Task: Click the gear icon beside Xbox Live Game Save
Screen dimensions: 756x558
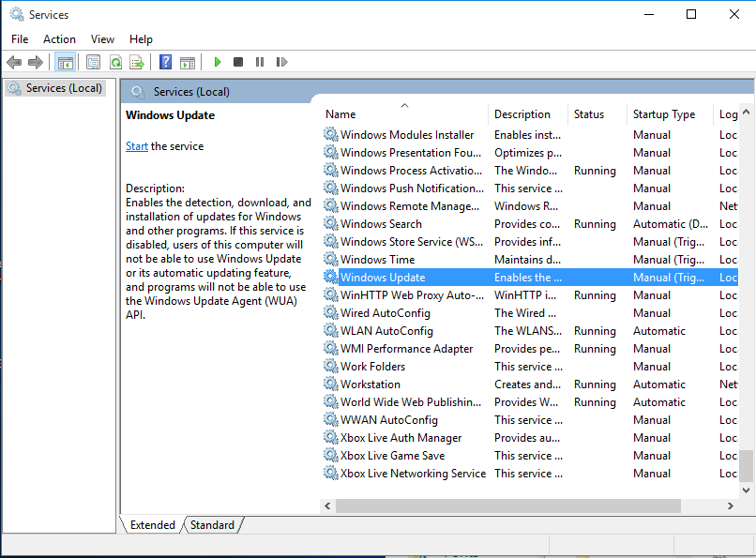Action: click(331, 456)
